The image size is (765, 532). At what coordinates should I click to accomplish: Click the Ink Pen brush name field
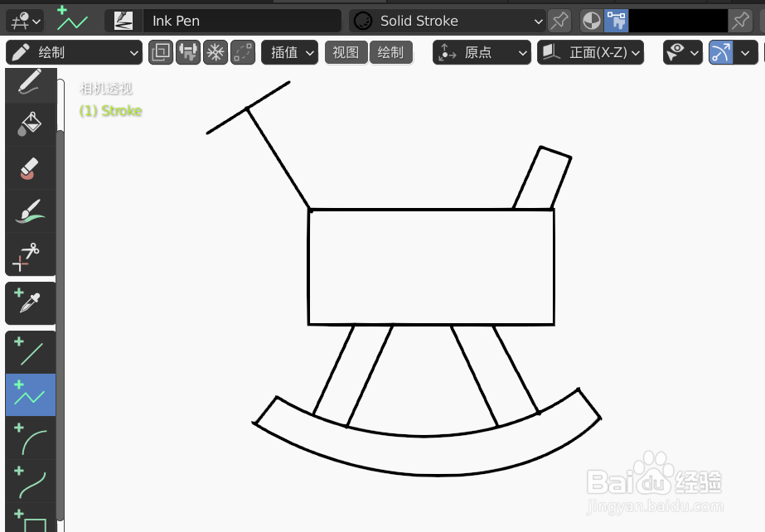coord(240,21)
